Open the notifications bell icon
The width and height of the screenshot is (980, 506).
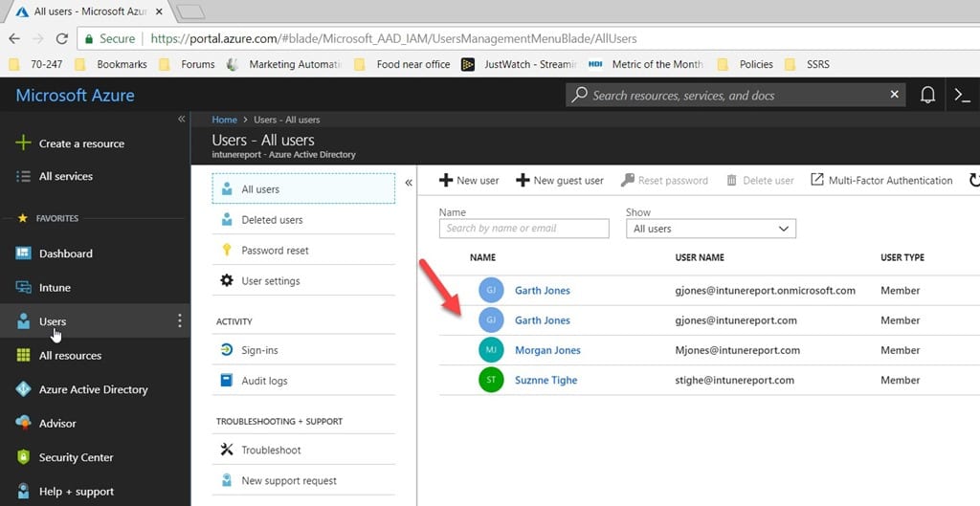coord(928,95)
